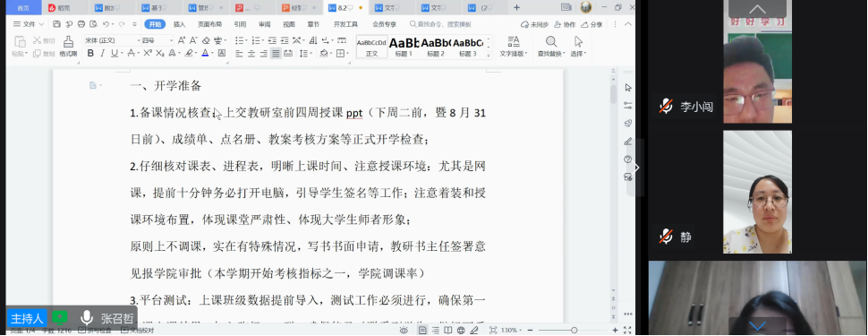Toggle Italic formatting
The width and height of the screenshot is (868, 336).
coord(102,53)
